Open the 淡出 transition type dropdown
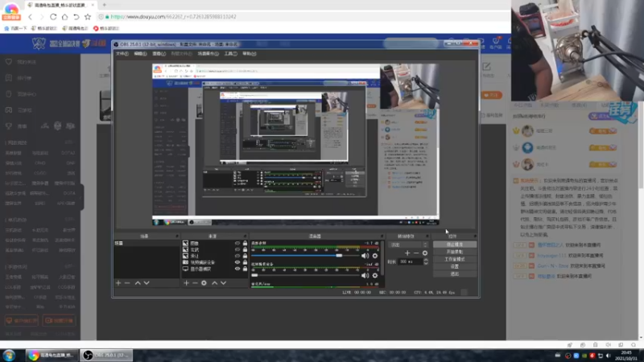 point(409,245)
